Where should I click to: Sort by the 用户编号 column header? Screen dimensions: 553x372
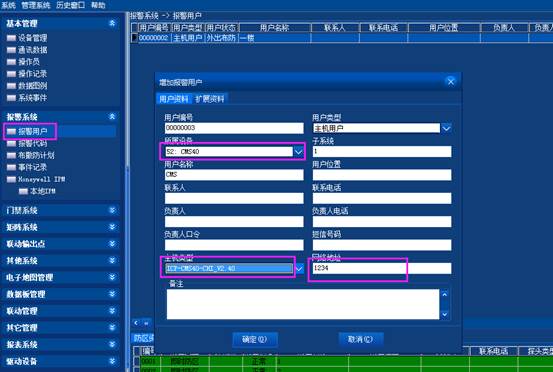coord(154,28)
